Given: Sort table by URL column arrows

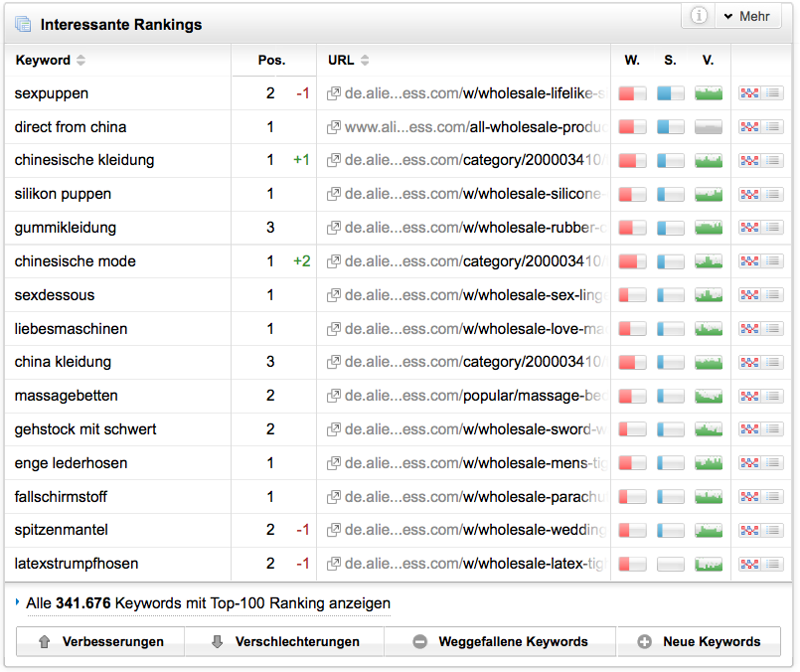Looking at the screenshot, I should click(365, 61).
